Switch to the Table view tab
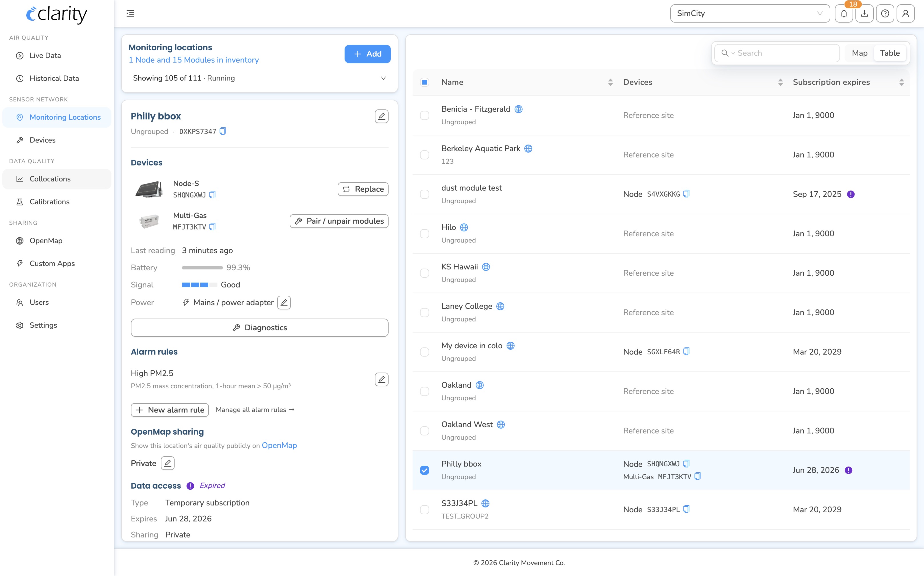Image resolution: width=924 pixels, height=576 pixels. pos(890,53)
